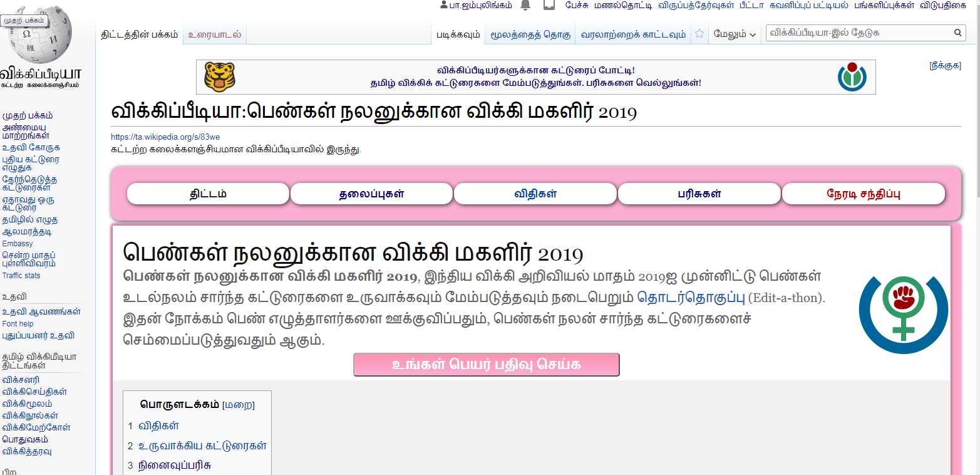
Task: Open Traffic stats sidebar link
Action: (21, 276)
